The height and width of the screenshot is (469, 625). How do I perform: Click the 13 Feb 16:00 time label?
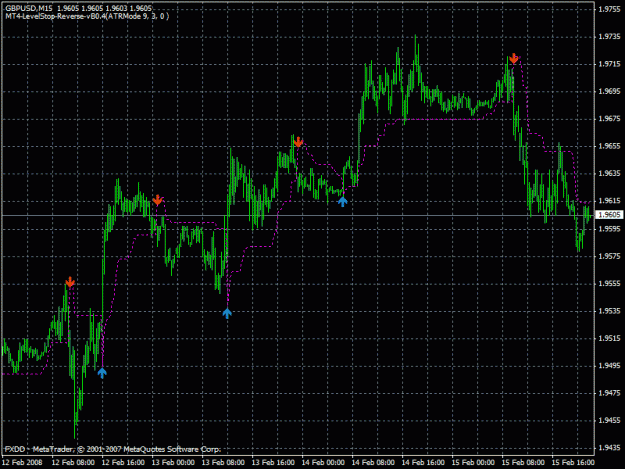click(273, 463)
